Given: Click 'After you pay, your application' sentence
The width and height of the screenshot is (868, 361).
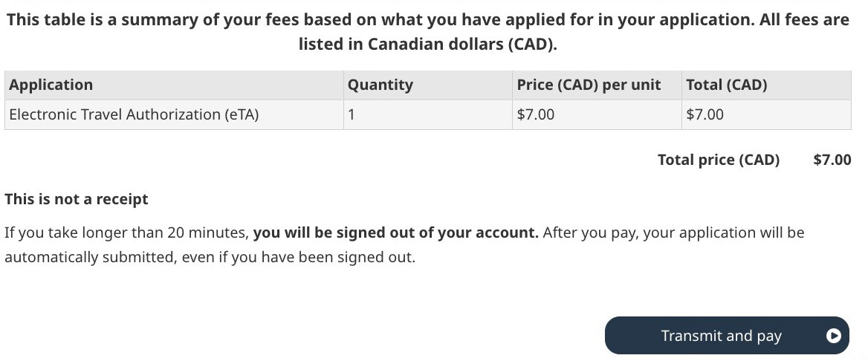Looking at the screenshot, I should (x=673, y=232).
